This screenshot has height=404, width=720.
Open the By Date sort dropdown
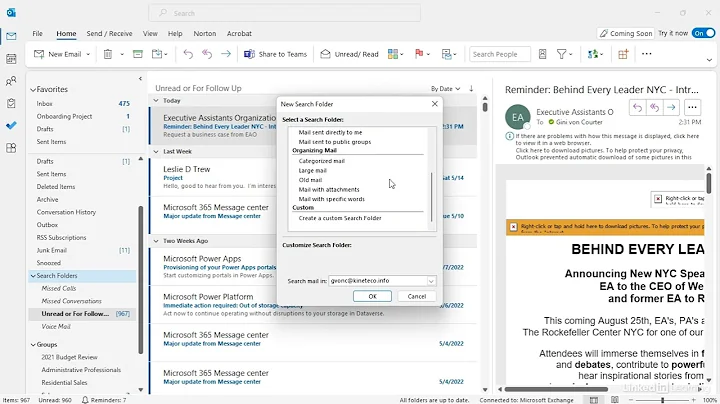445,89
